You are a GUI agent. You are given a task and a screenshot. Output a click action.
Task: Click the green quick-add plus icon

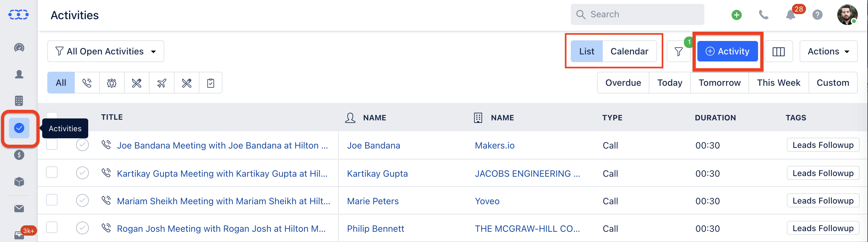737,15
